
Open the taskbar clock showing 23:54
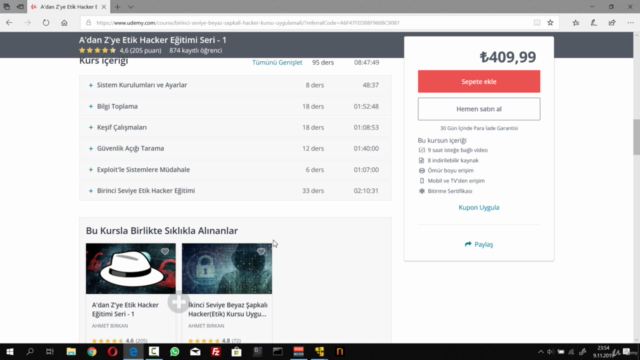[602, 351]
